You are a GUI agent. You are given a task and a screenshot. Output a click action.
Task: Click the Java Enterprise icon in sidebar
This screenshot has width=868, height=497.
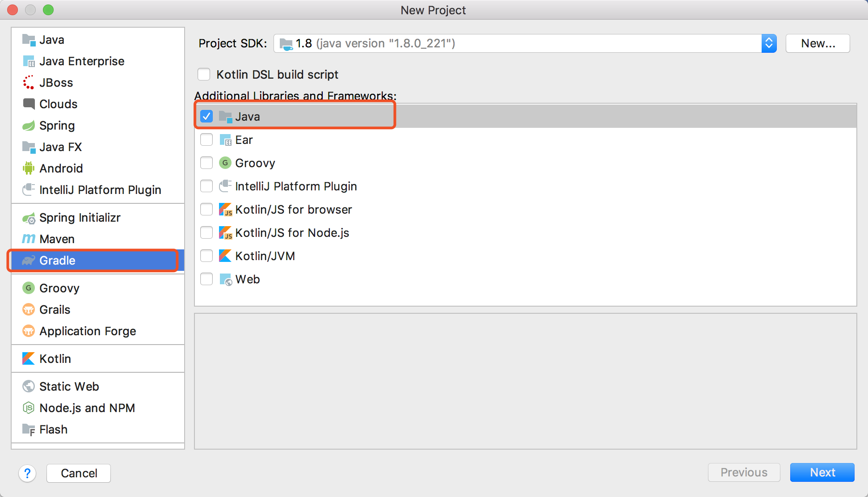click(x=29, y=61)
